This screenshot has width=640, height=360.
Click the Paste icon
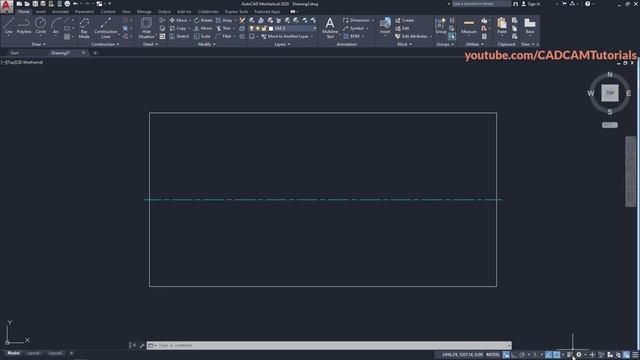[x=502, y=26]
